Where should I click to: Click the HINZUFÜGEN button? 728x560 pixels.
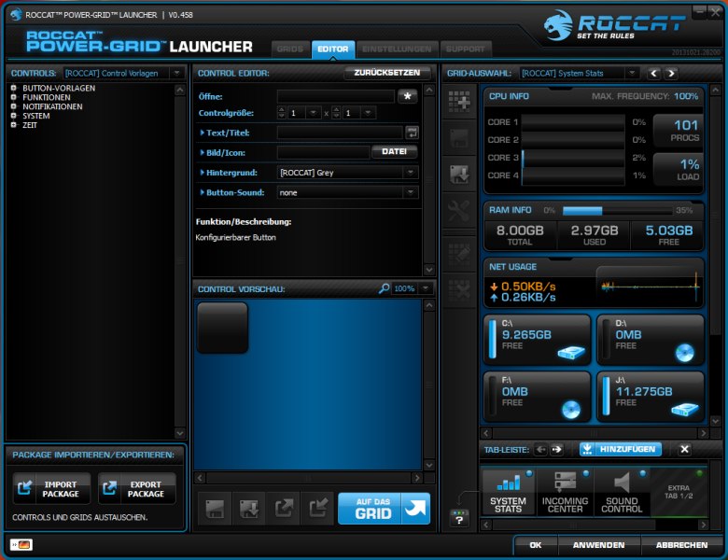click(x=621, y=449)
